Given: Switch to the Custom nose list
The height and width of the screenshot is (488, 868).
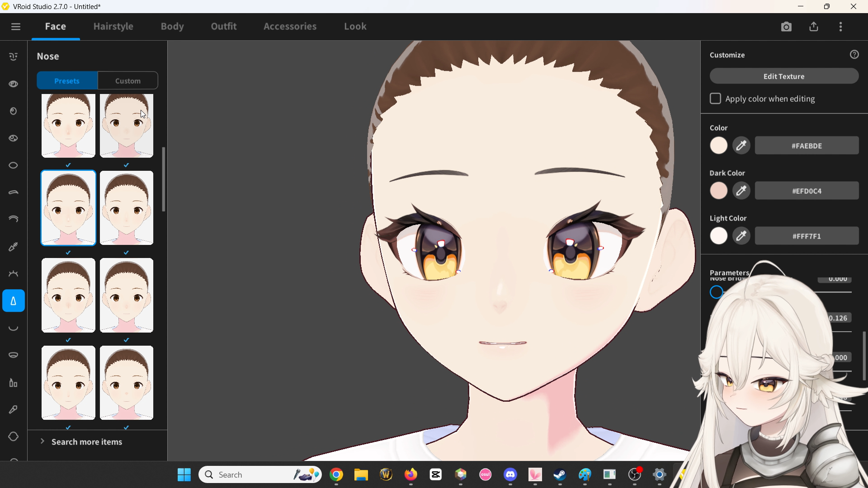Looking at the screenshot, I should (128, 81).
